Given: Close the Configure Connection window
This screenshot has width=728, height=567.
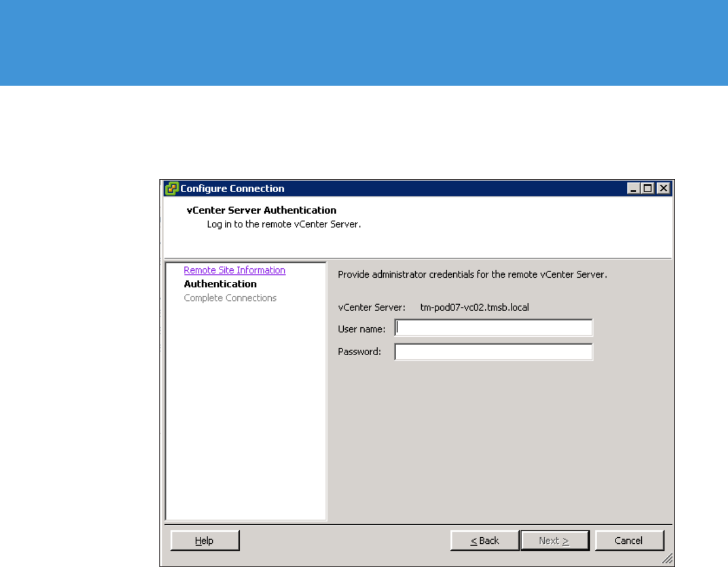Looking at the screenshot, I should [663, 189].
